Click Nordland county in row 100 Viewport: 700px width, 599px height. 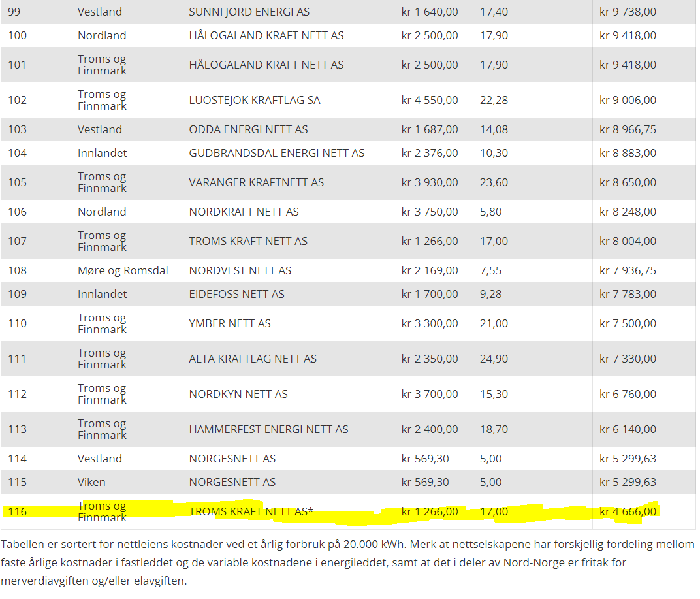point(102,35)
